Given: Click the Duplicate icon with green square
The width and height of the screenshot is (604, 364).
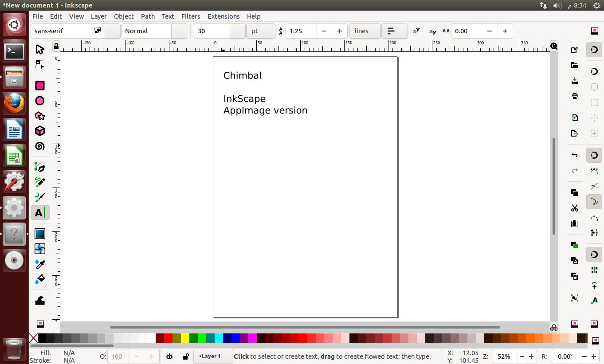Looking at the screenshot, I should coord(575,245).
